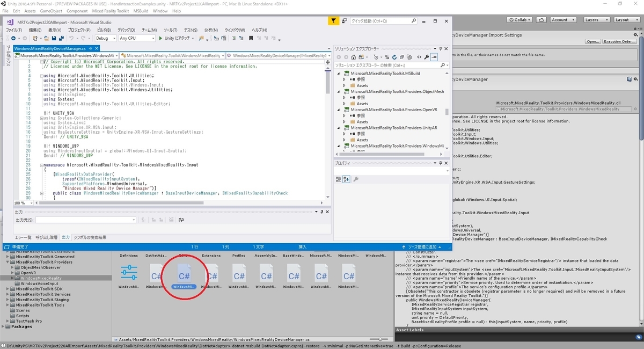644x349 pixels.
Task: Open the Unity Layers dropdown
Action: 597,20
